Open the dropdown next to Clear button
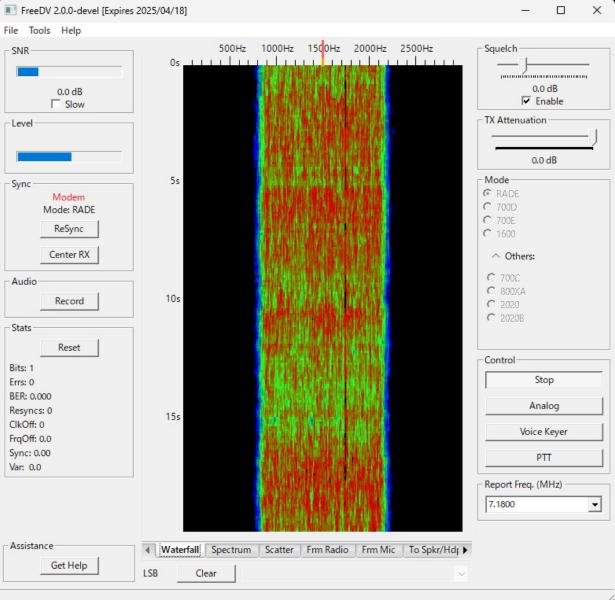Image resolution: width=615 pixels, height=600 pixels. tap(461, 573)
